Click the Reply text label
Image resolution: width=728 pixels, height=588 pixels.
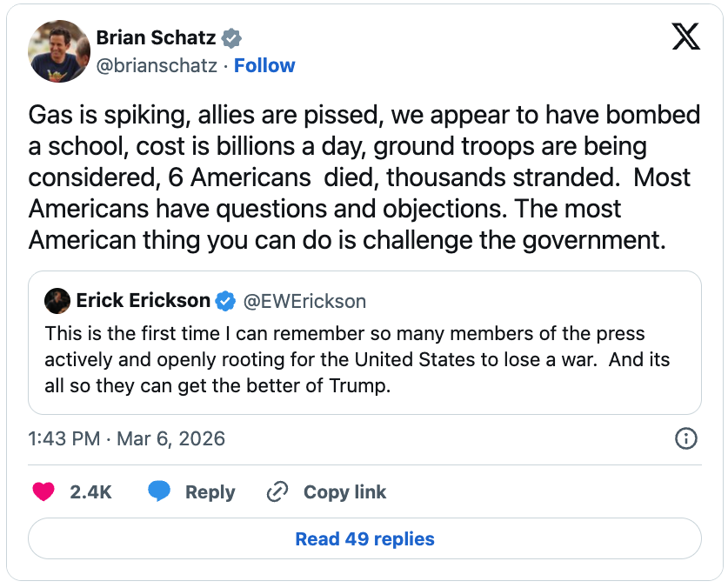click(210, 492)
